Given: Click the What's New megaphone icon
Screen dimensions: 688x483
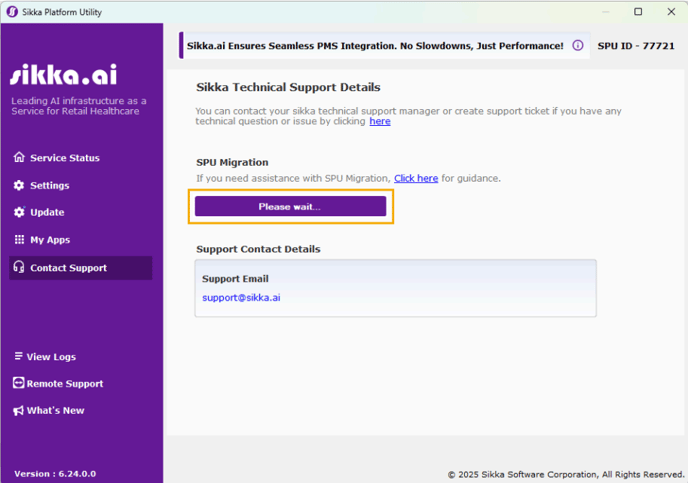Looking at the screenshot, I should click(19, 411).
